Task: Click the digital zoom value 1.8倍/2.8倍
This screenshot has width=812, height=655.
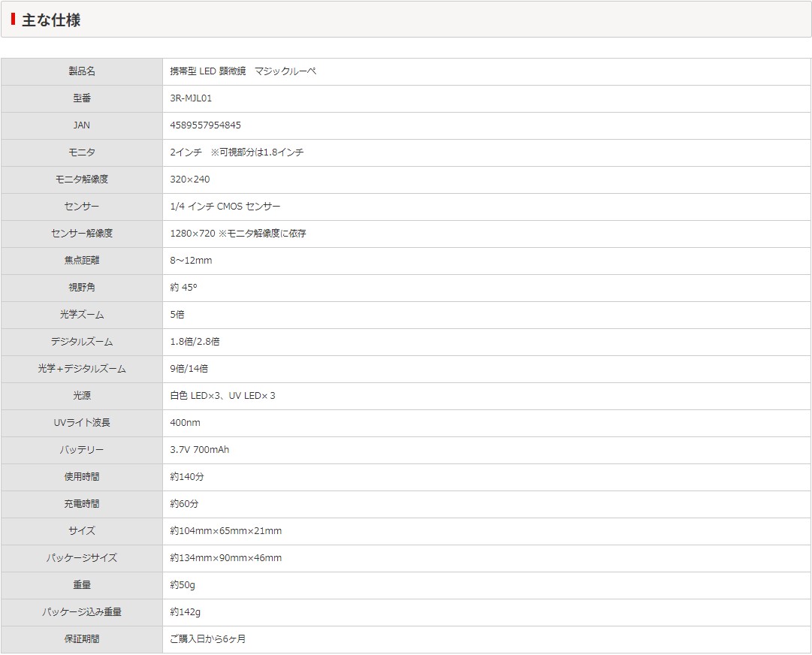Action: coord(195,342)
